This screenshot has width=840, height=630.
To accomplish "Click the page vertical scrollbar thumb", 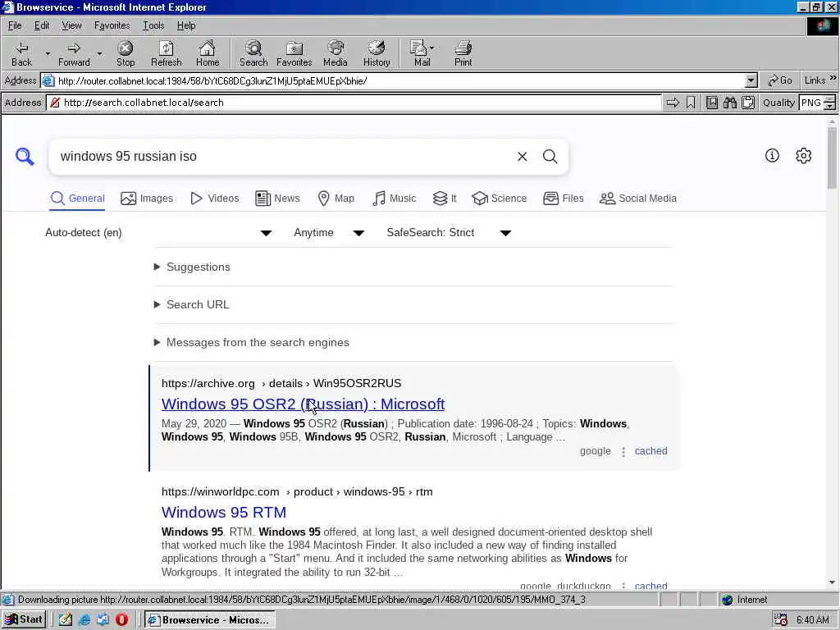I will click(832, 157).
